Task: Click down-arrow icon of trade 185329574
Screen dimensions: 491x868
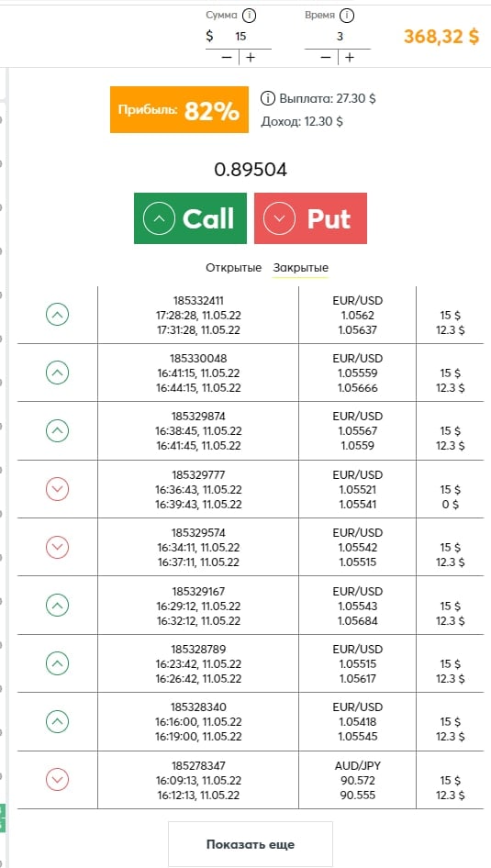Action: [57, 548]
